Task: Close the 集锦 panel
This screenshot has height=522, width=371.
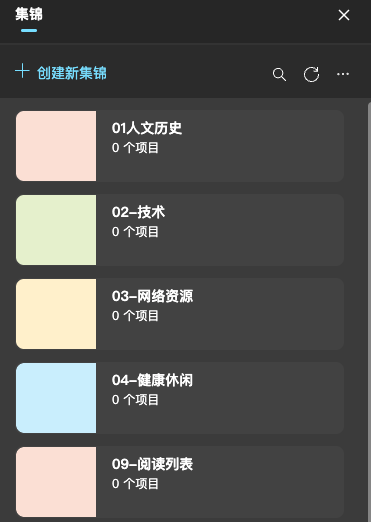Action: [344, 15]
